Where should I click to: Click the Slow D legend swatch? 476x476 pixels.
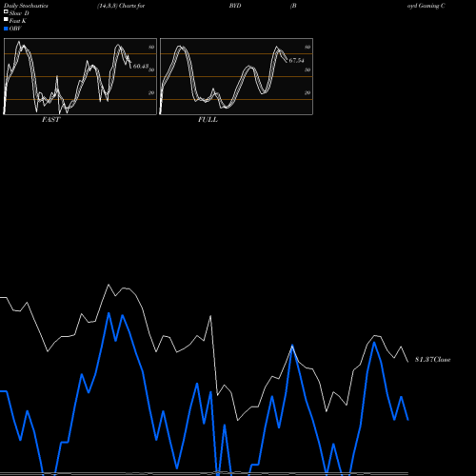point(6,12)
